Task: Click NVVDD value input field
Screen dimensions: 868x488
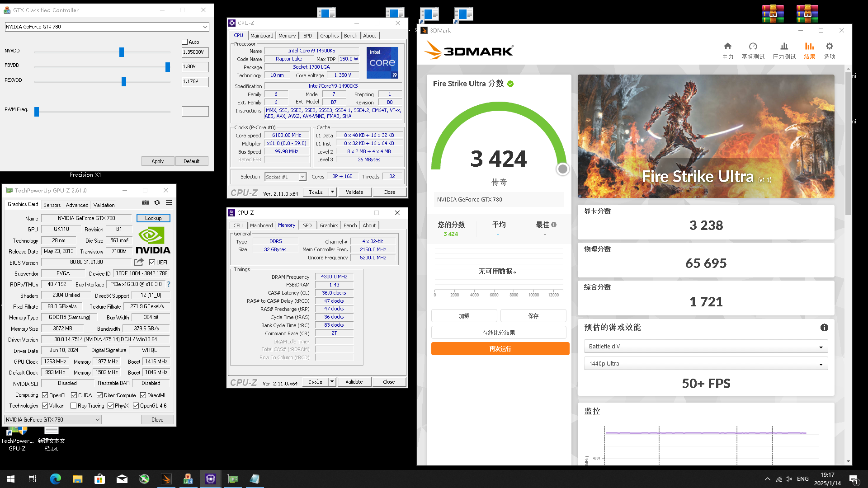Action: coord(195,52)
